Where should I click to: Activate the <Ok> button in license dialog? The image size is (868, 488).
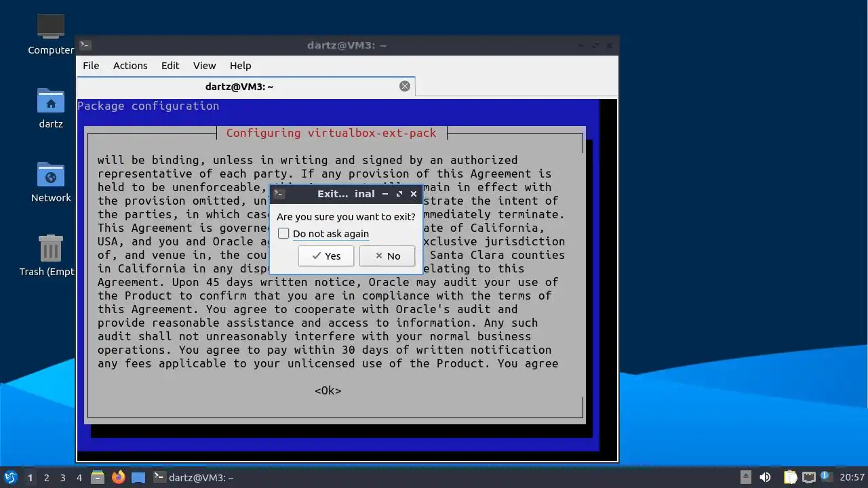pyautogui.click(x=328, y=390)
